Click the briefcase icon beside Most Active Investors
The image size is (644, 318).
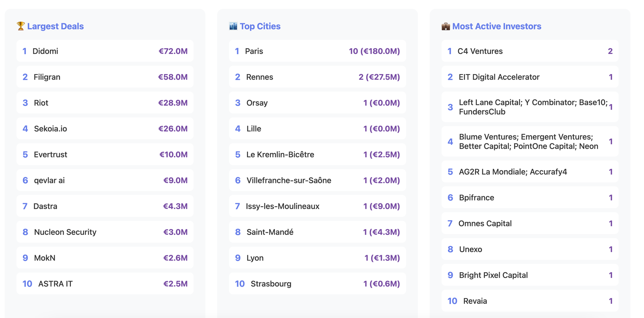pos(446,26)
